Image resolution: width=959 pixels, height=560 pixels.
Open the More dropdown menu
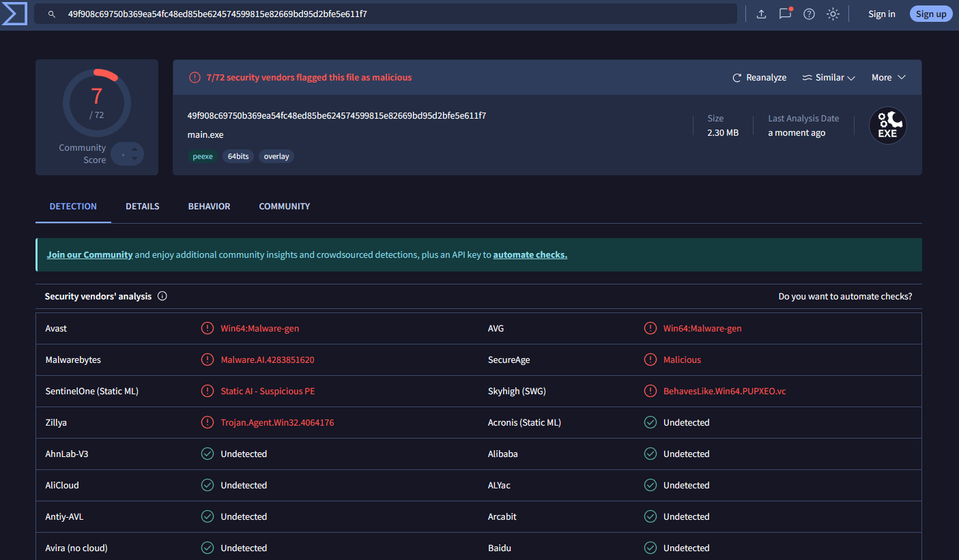point(889,78)
